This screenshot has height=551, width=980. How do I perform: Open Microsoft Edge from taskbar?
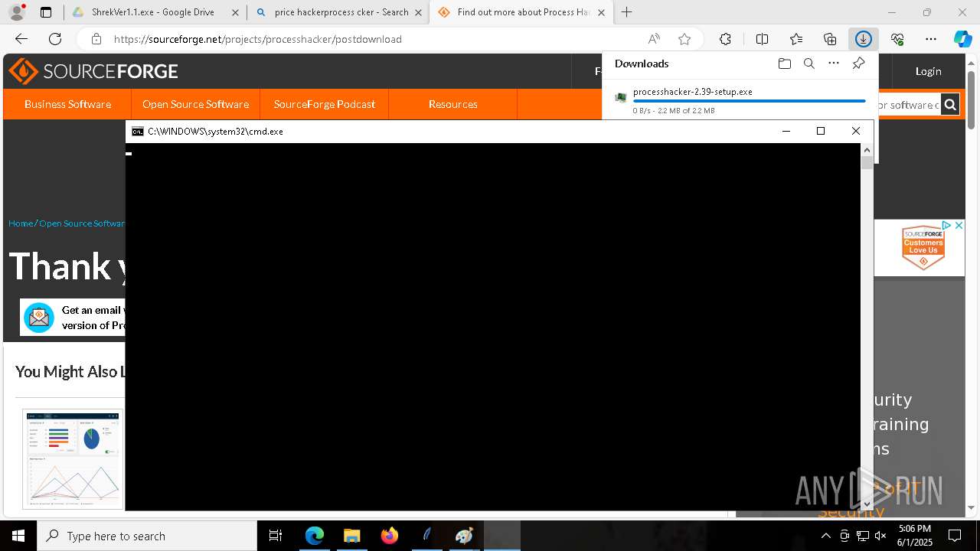click(x=315, y=536)
